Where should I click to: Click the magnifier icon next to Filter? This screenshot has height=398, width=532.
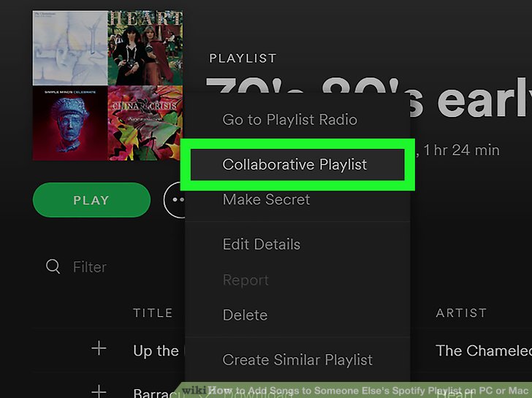point(53,267)
